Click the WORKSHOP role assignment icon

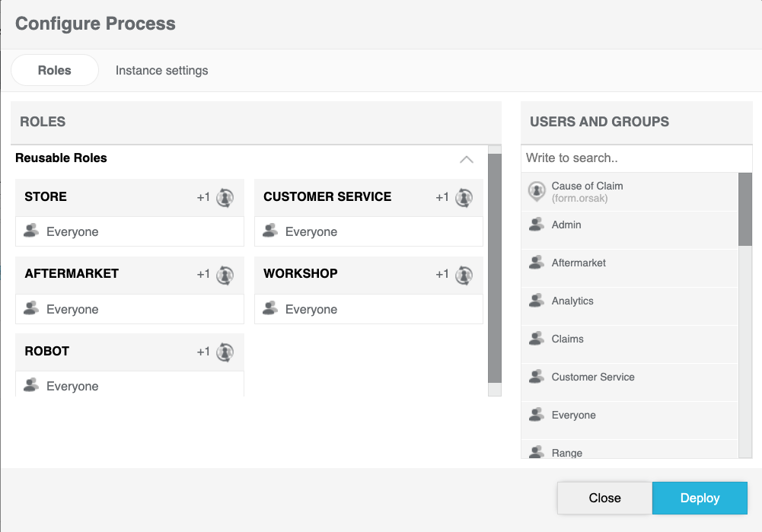(x=464, y=275)
